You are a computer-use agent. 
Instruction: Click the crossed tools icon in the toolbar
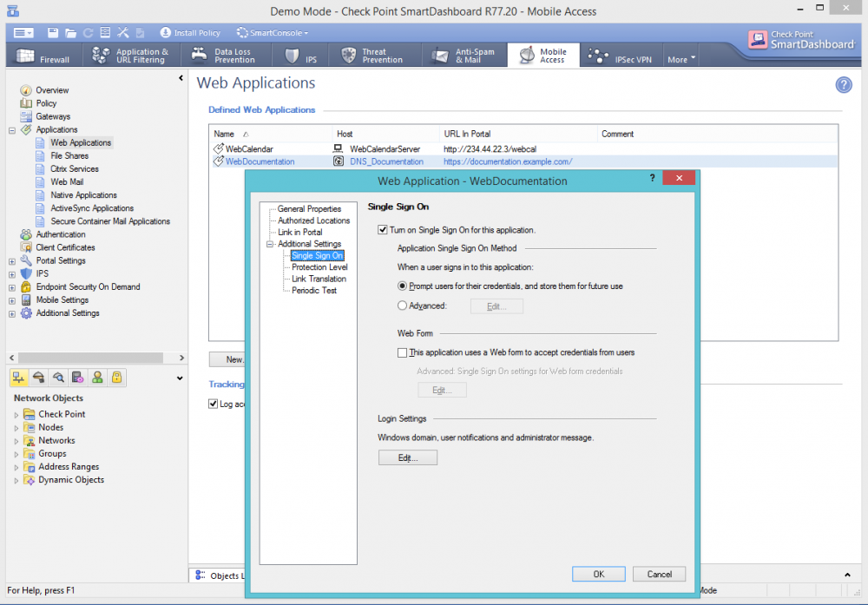(x=123, y=33)
